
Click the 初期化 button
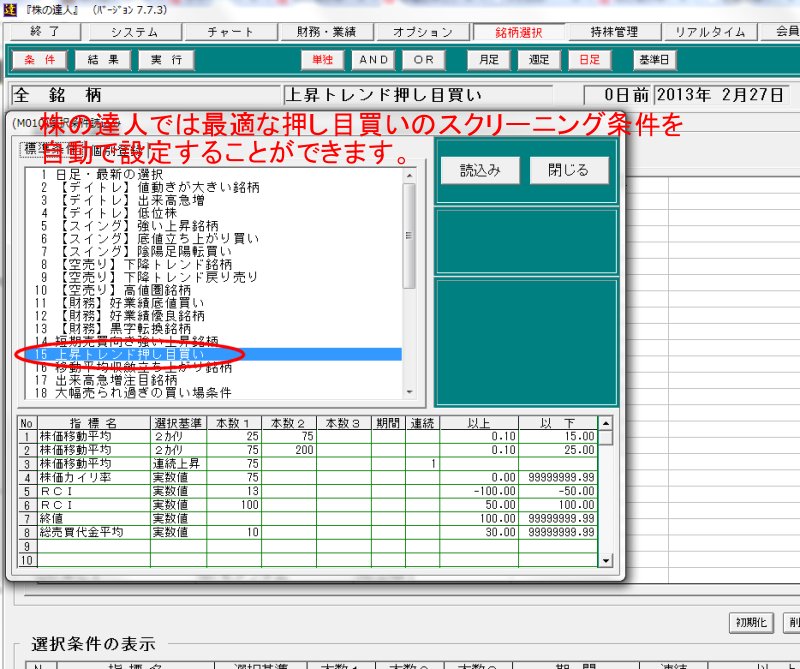click(x=751, y=623)
